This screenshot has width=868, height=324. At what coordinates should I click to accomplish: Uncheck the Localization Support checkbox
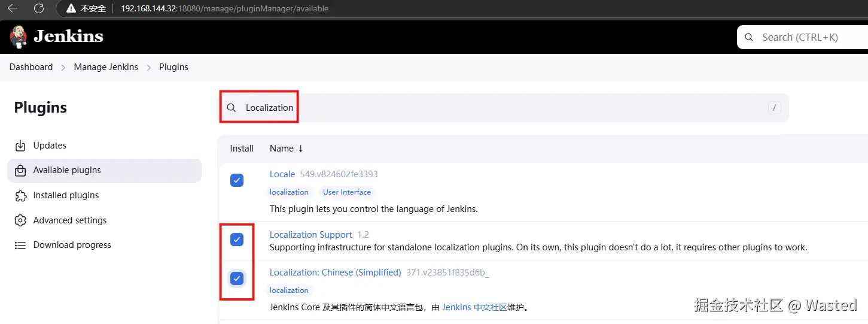(237, 240)
